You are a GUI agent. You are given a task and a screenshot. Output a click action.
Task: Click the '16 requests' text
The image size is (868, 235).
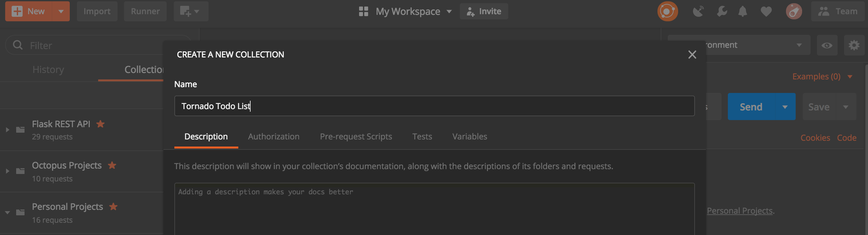click(x=52, y=220)
